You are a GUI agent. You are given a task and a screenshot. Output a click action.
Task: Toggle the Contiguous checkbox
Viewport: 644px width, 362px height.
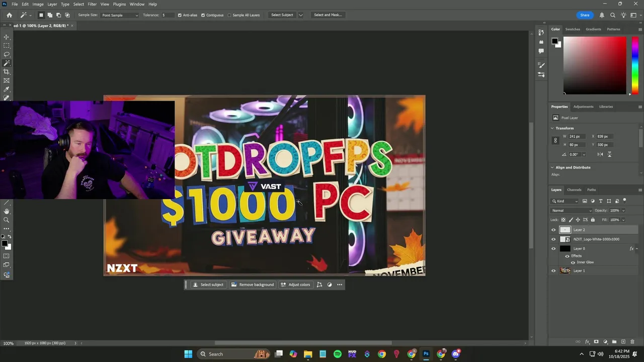pyautogui.click(x=203, y=15)
